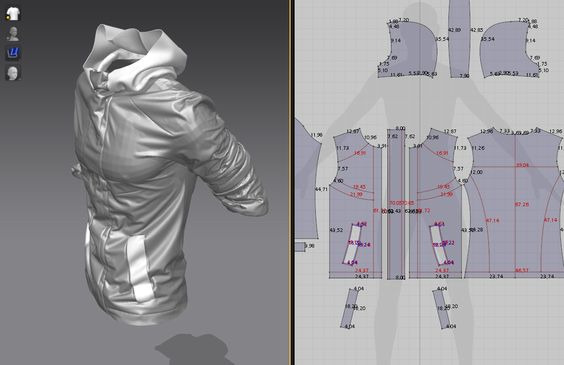
Task: Click the red 87.26 back center measurement
Action: pyautogui.click(x=522, y=204)
